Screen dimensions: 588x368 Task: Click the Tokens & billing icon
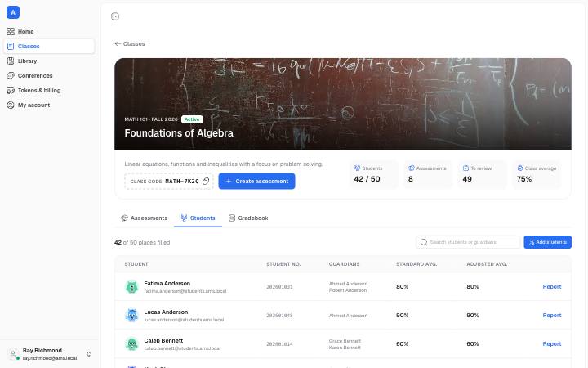(11, 90)
